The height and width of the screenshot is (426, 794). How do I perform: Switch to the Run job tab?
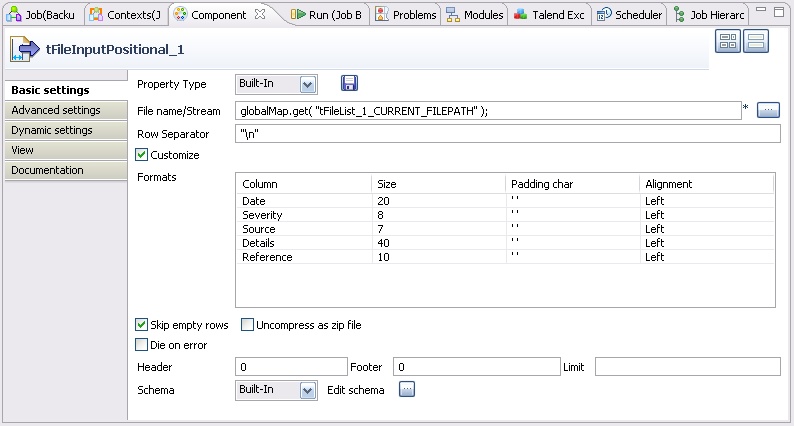[x=327, y=15]
